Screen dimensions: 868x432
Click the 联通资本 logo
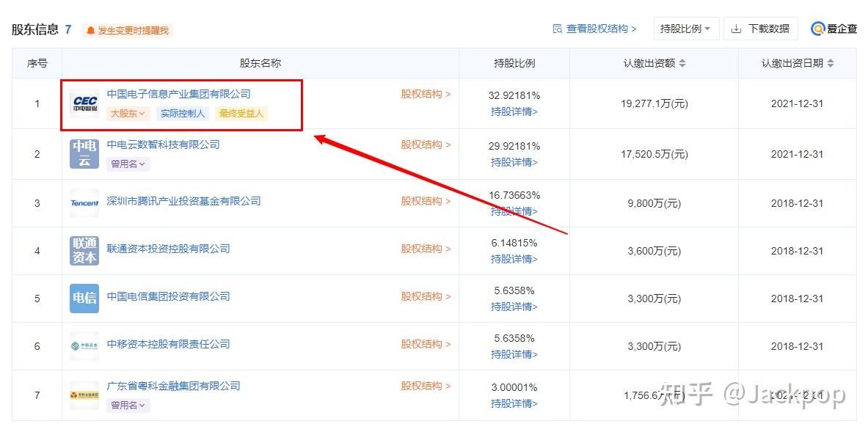coord(84,250)
